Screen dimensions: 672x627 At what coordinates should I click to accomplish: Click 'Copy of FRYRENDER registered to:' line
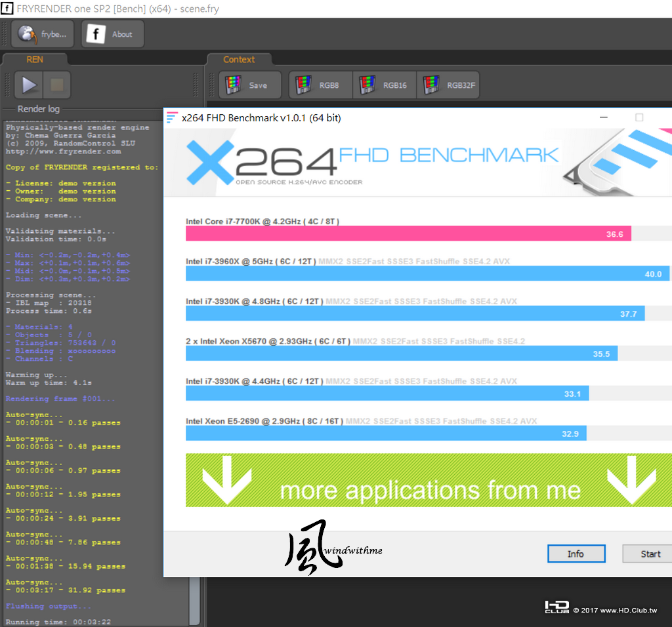[x=82, y=167]
